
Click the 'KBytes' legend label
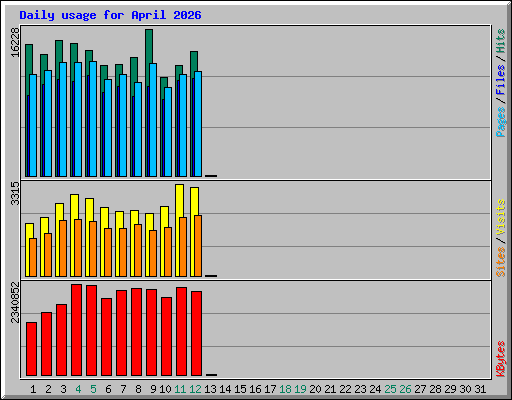(x=501, y=359)
